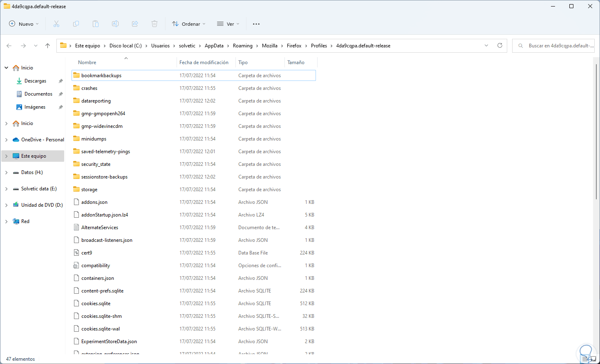Screen dimensions: 600x364
Task: Sort by the Tipo column header
Action: (243, 63)
